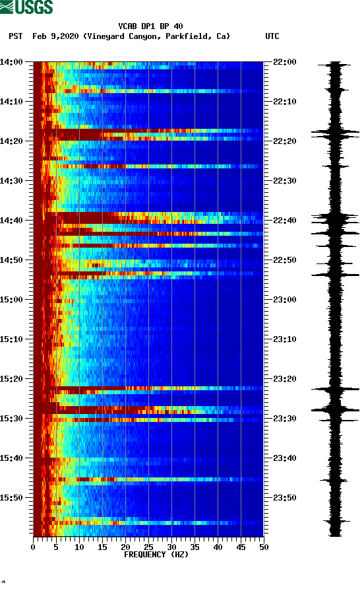
Task: Click the 23:50 UTC time label
Action: click(x=285, y=498)
